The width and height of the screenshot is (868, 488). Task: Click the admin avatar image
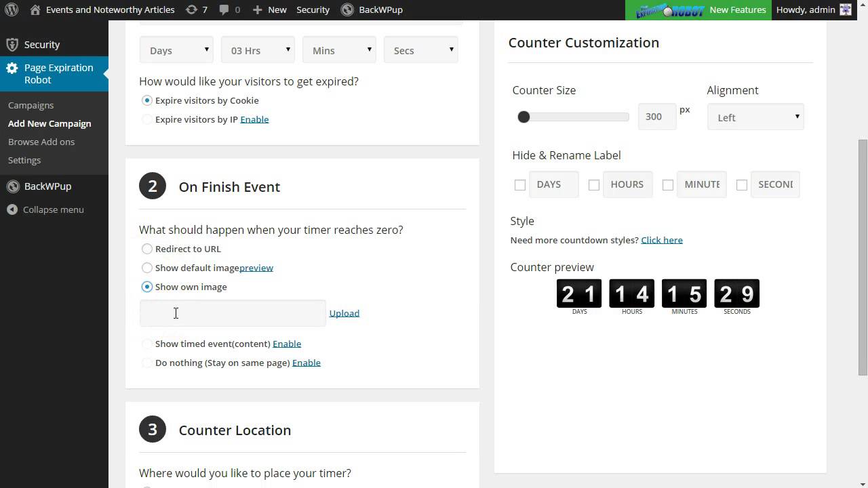pyautogui.click(x=846, y=9)
